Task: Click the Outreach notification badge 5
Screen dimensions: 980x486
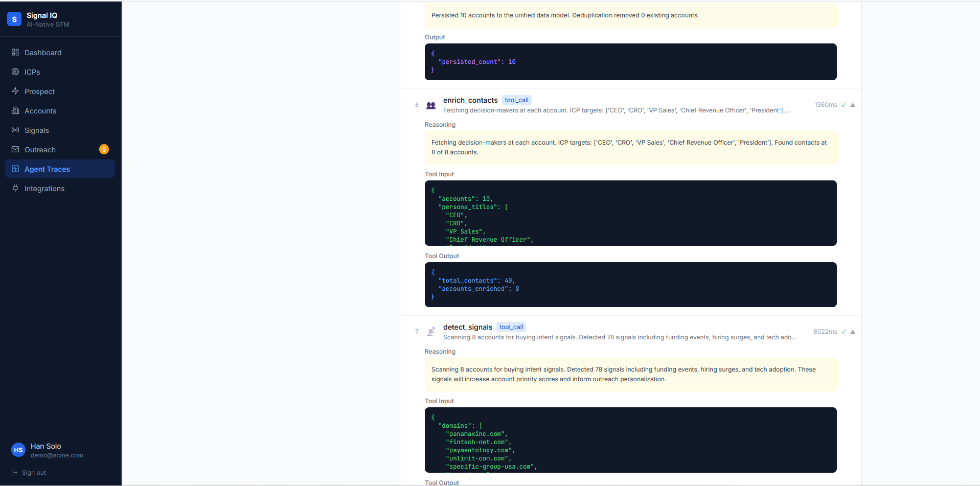Action: point(104,149)
